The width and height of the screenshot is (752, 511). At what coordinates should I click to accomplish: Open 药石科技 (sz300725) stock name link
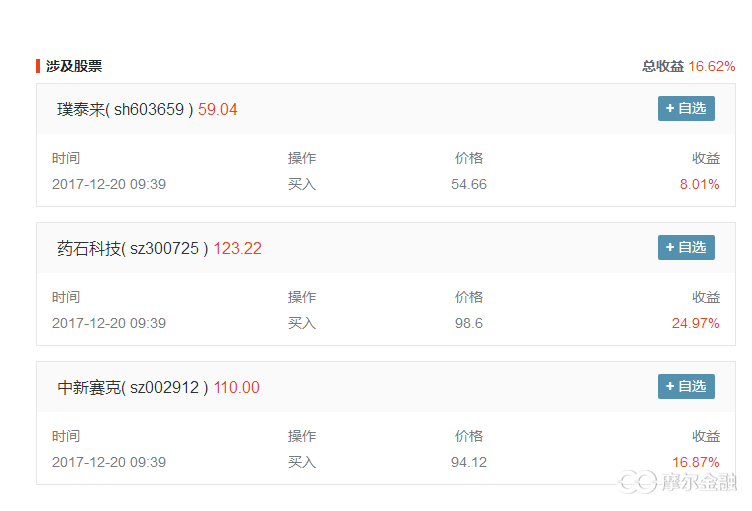click(x=133, y=249)
